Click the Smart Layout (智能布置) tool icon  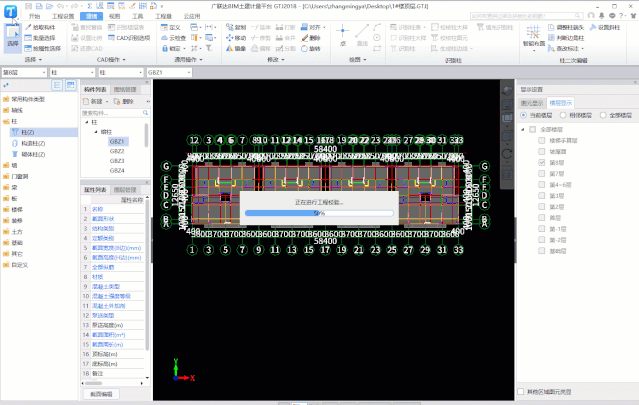531,34
